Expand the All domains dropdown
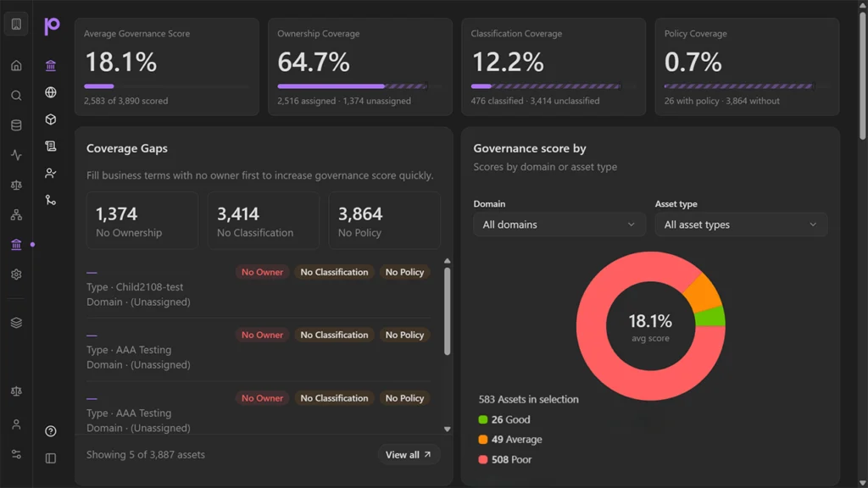This screenshot has width=868, height=488. pos(559,225)
